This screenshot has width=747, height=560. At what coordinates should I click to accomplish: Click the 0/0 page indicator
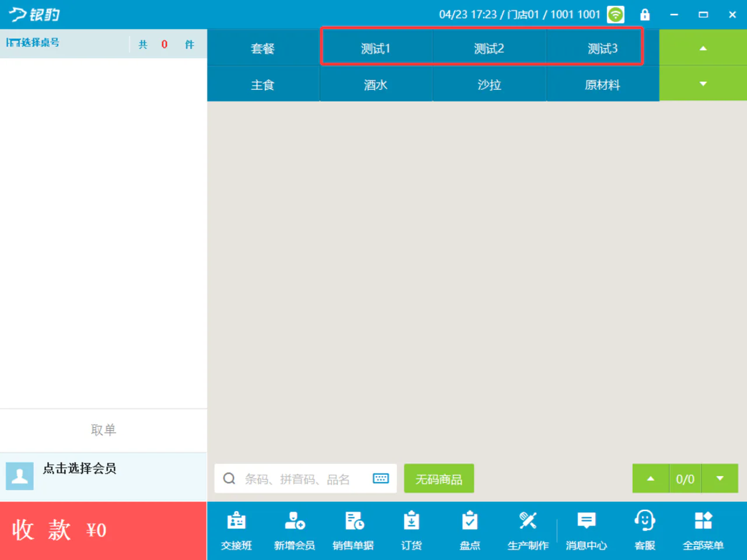685,479
